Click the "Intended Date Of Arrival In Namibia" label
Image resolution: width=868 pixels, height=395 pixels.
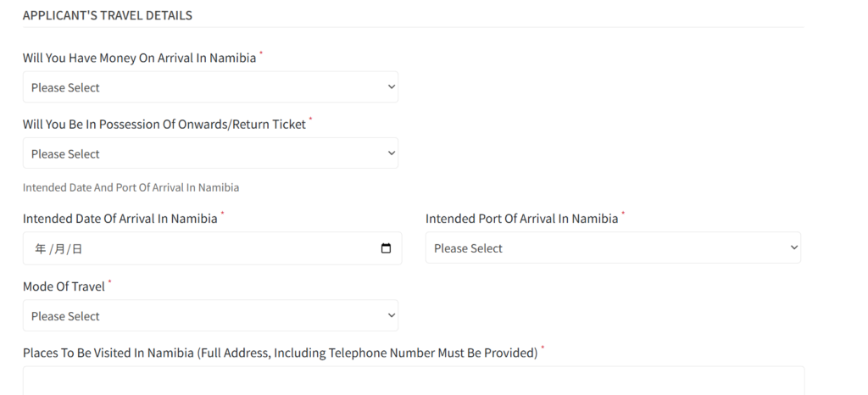(x=120, y=219)
